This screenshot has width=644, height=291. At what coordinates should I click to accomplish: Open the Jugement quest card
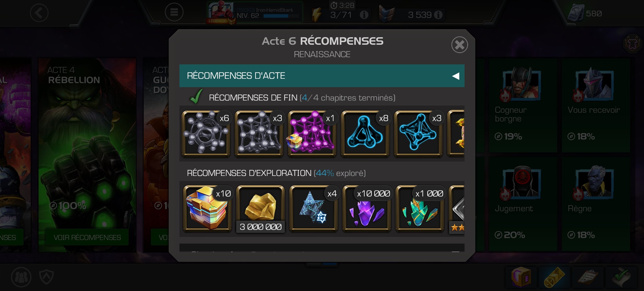523,204
